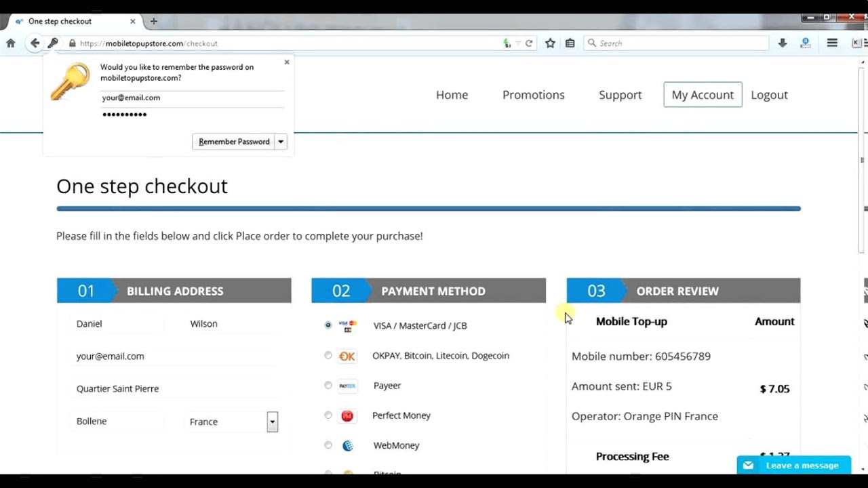Choose Perfect Money radio button

(328, 415)
